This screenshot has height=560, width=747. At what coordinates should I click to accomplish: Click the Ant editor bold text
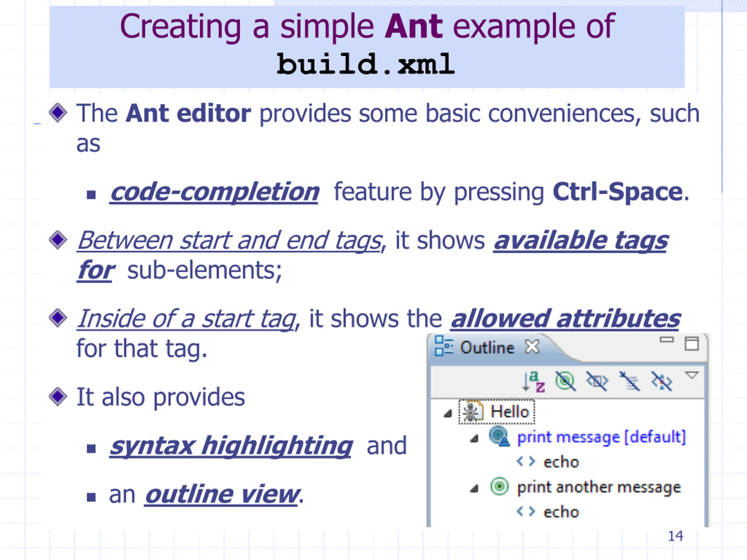[188, 113]
